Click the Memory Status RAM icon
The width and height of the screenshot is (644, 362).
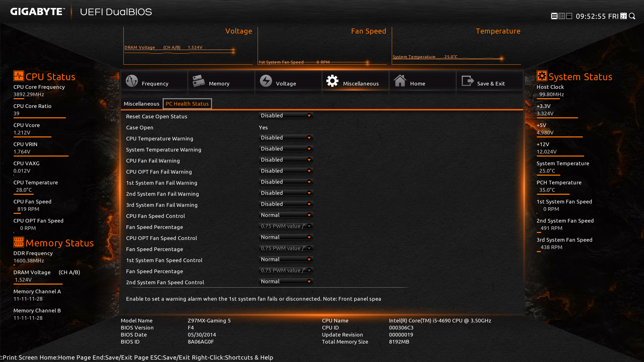pos(18,242)
